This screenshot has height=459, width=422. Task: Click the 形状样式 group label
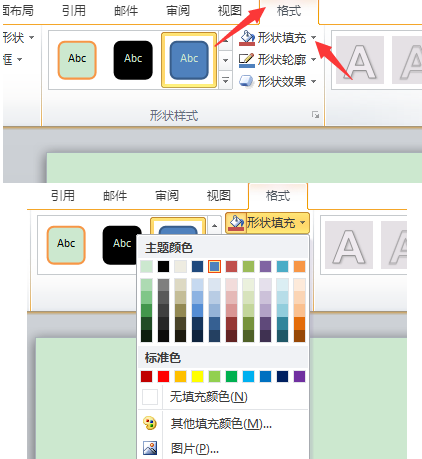[174, 116]
